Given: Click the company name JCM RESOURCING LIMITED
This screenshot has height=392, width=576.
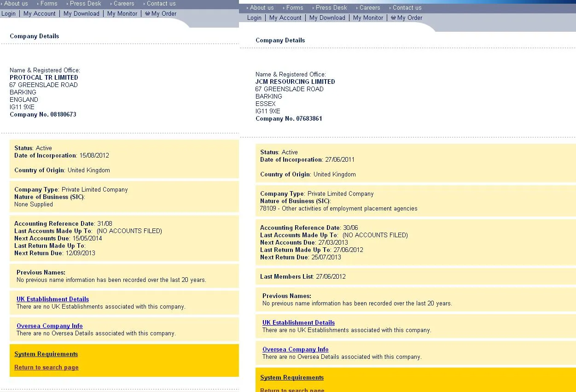Looking at the screenshot, I should pyautogui.click(x=295, y=82).
